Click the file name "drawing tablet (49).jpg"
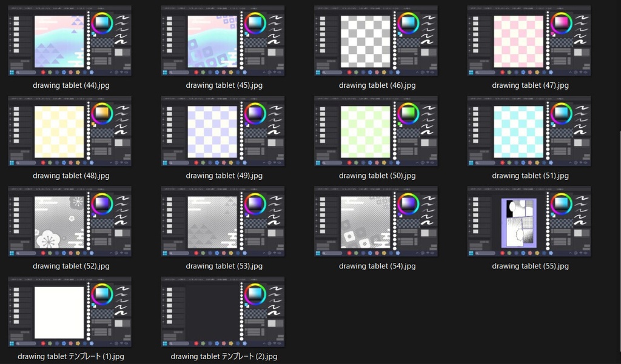The image size is (621, 364). click(x=224, y=176)
